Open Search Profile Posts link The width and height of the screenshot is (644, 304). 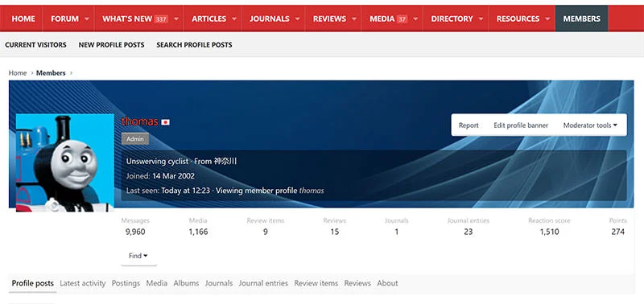[194, 45]
